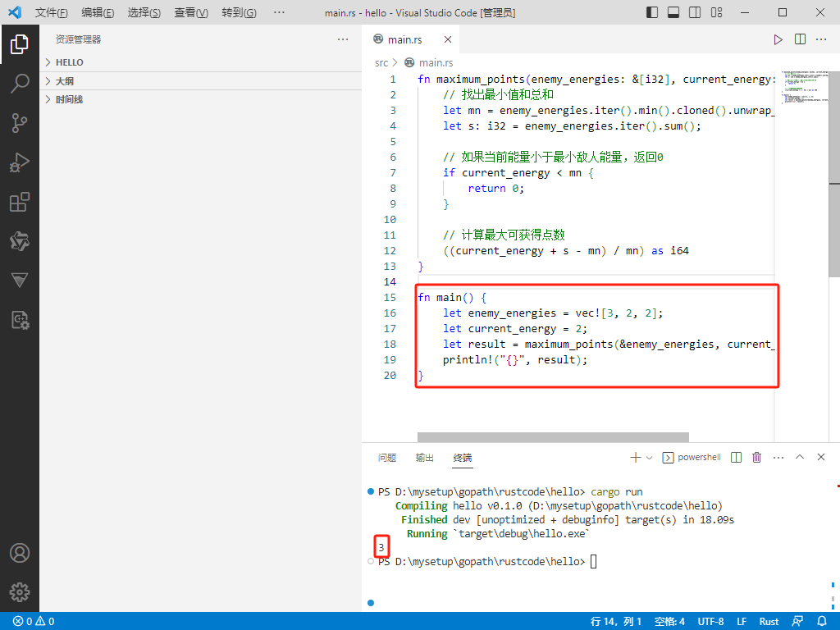Open editor more actions ellipsis
This screenshot has height=630, width=840.
pyautogui.click(x=821, y=39)
